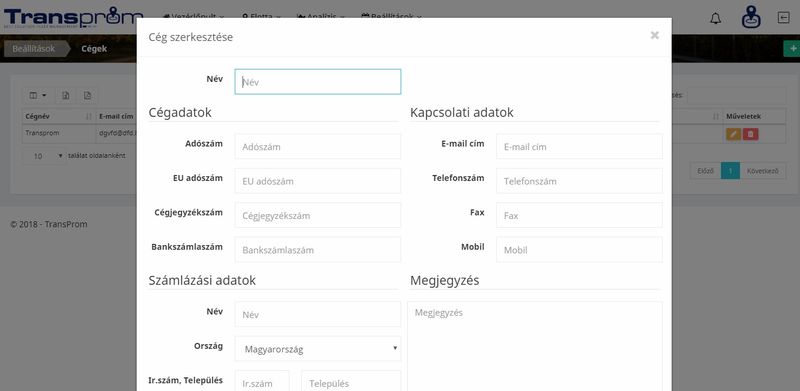
Task: Click the Település input field
Action: (351, 381)
